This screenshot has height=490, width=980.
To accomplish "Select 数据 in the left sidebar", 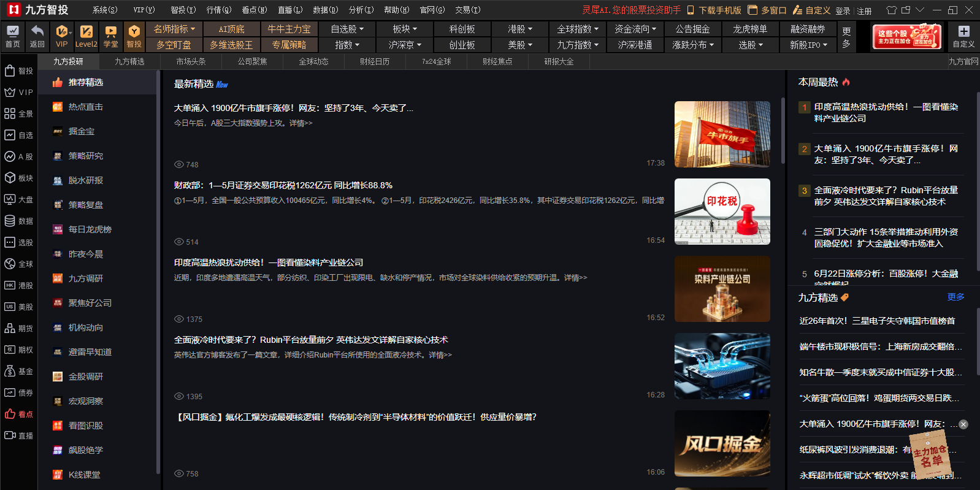I will pos(19,221).
